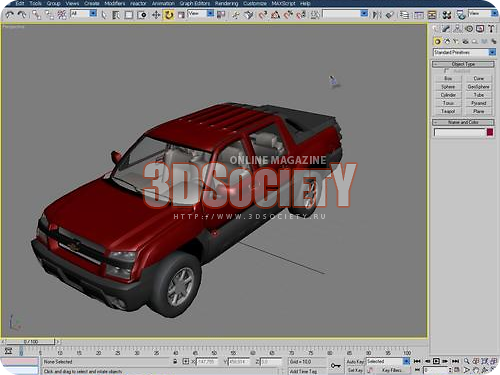Image resolution: width=500 pixels, height=375 pixels.
Task: Activate the Select and Link tool
Action: pyautogui.click(x=36, y=15)
